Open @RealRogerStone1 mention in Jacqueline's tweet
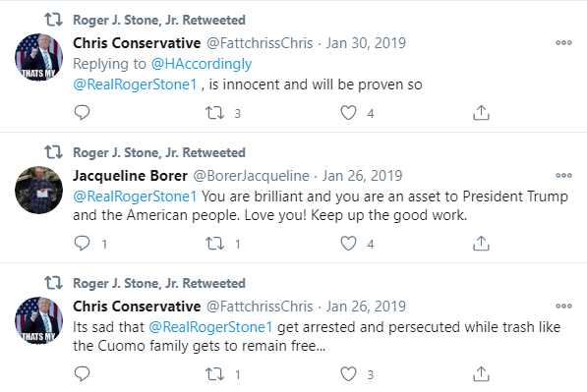This screenshot has height=392, width=587. point(135,196)
